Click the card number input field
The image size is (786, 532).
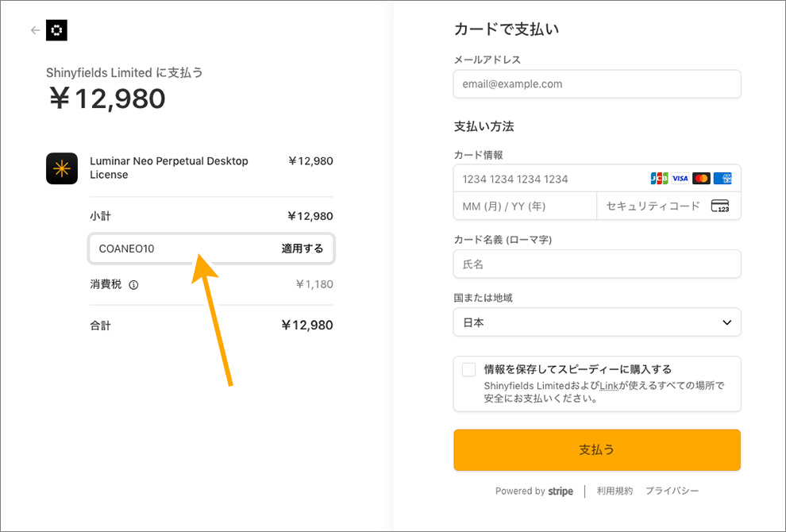pyautogui.click(x=548, y=179)
